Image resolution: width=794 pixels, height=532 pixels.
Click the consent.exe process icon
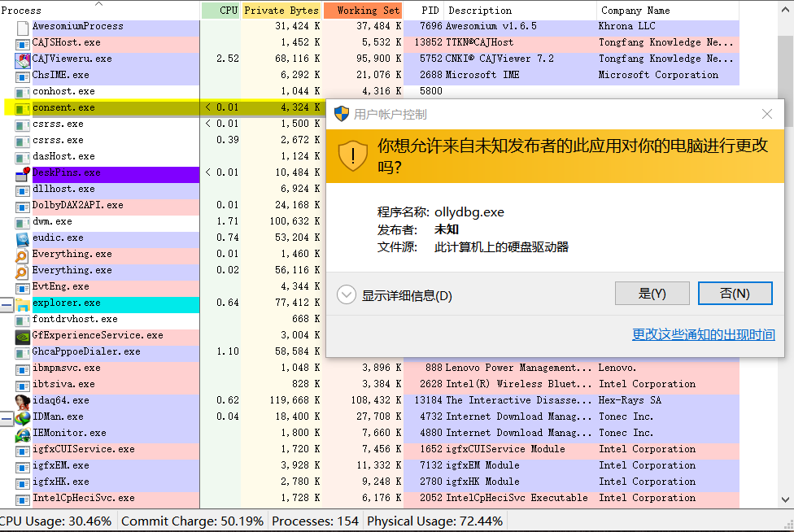(22, 109)
